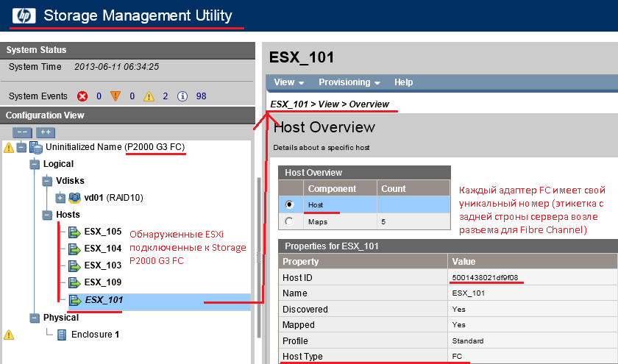The height and width of the screenshot is (364, 618).
Task: Collapse the Vdisks node
Action: 47,181
